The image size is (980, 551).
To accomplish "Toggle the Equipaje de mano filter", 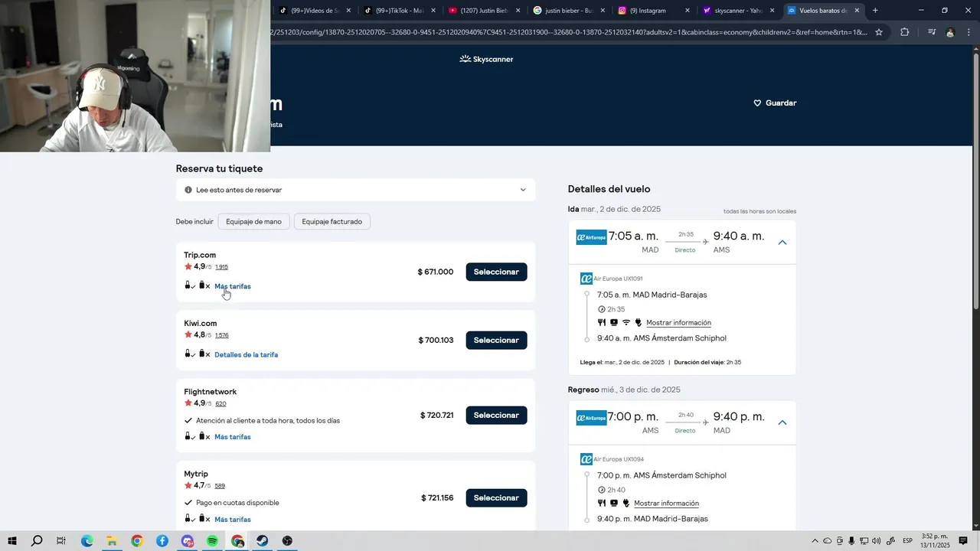I will [x=253, y=221].
